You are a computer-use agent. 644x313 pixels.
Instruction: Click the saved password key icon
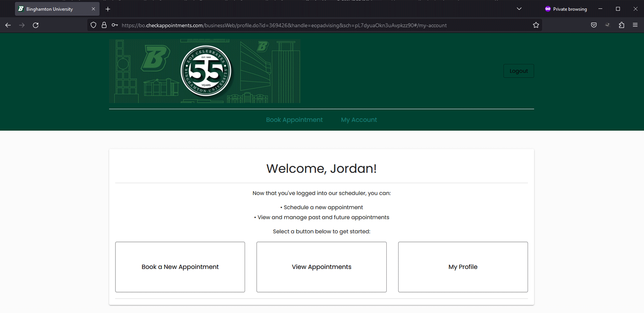point(115,25)
